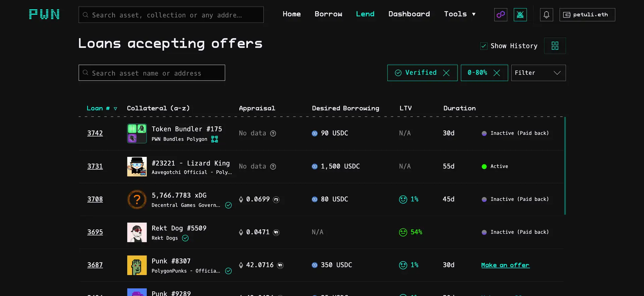The image size is (644, 296).
Task: Click the verified checkmark beside Rekt Dogs
Action: tap(185, 238)
